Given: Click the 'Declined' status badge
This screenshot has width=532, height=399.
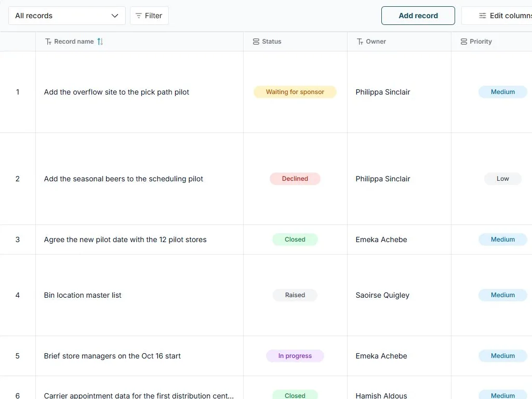Looking at the screenshot, I should point(295,179).
